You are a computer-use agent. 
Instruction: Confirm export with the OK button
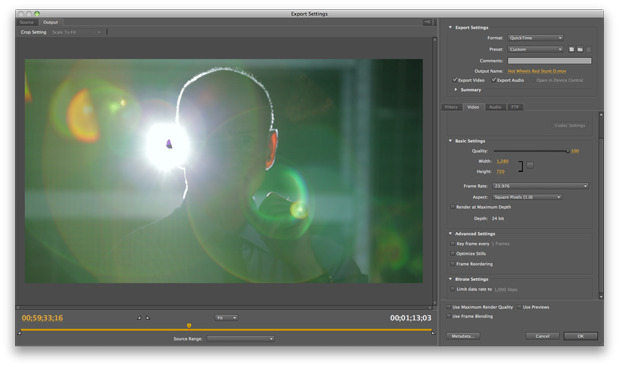580,336
